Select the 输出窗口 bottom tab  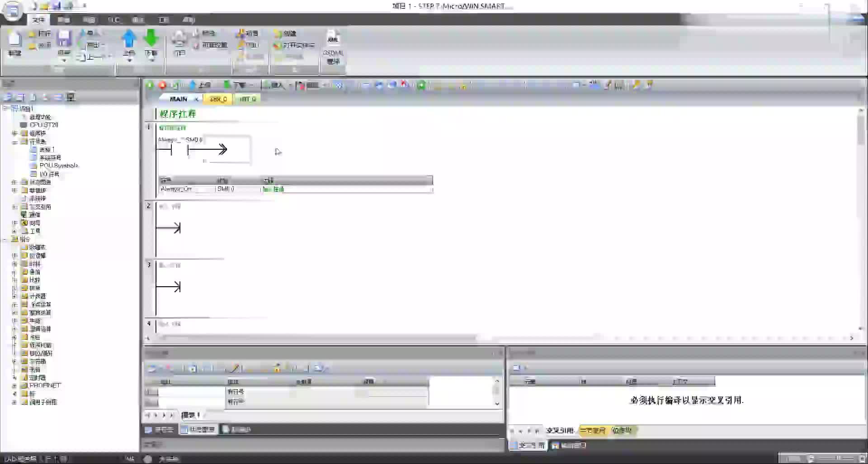(569, 445)
